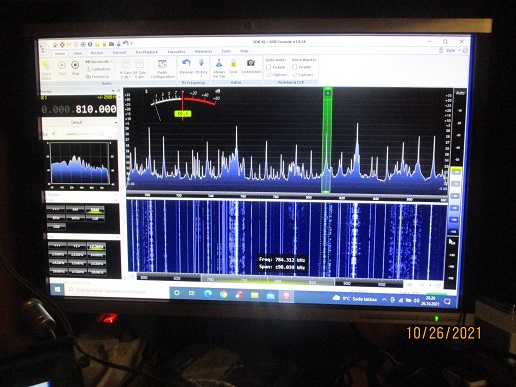Close the receiver panel with X
The height and width of the screenshot is (387, 516).
[x=118, y=90]
